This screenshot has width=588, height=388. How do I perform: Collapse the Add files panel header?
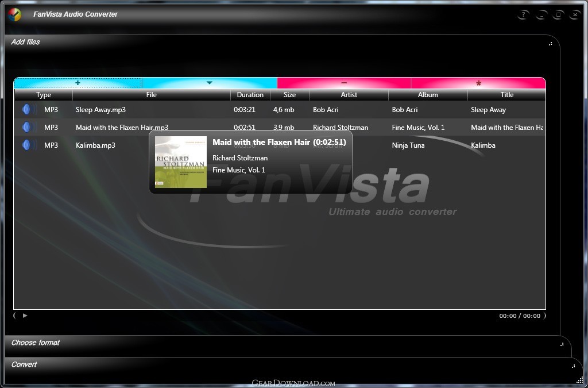pos(25,42)
